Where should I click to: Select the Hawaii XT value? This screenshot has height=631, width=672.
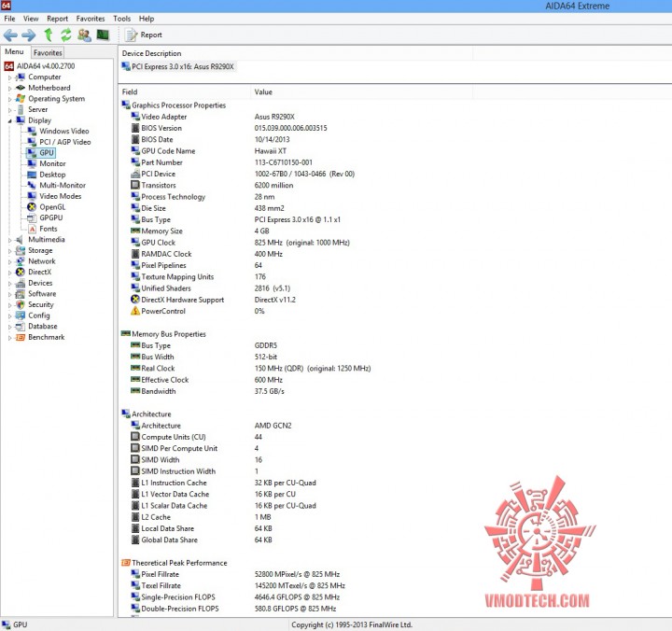click(271, 151)
